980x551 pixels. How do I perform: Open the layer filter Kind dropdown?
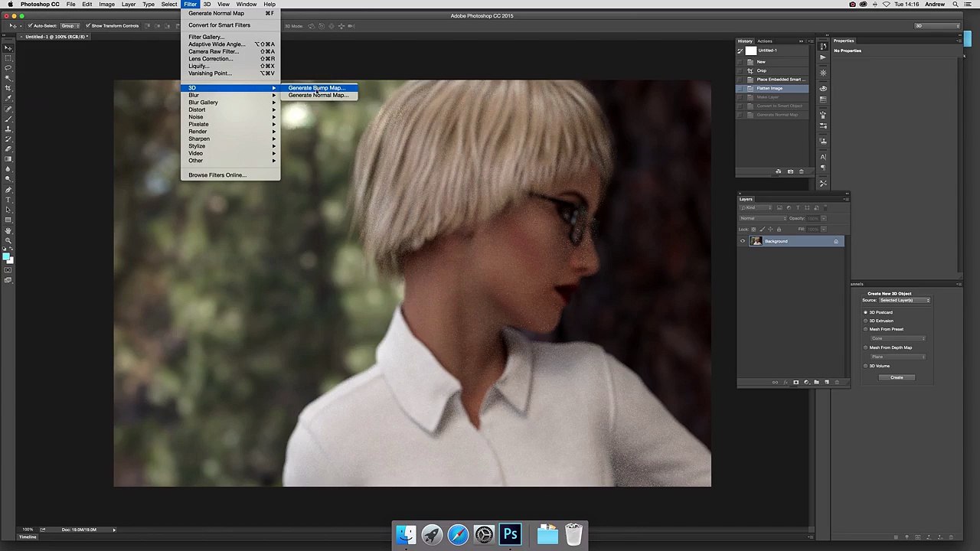point(755,207)
